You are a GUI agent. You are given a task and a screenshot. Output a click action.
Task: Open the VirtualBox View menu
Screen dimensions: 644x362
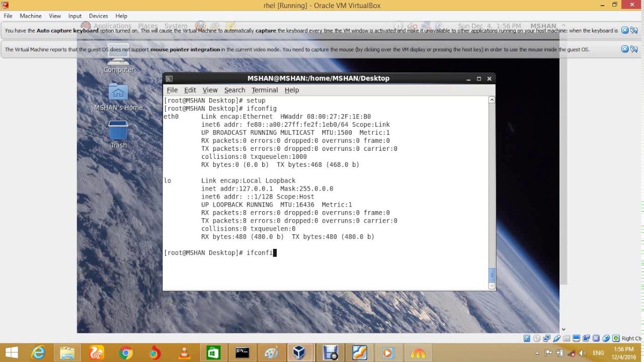[x=55, y=16]
